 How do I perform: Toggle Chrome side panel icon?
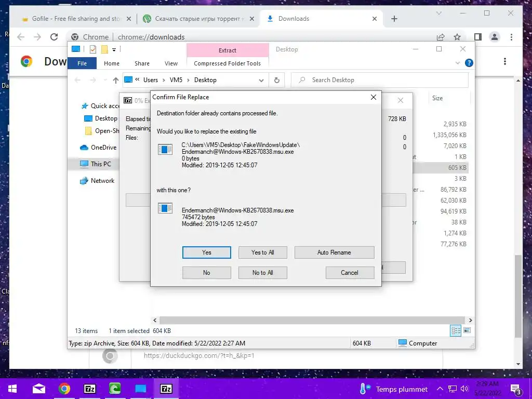pos(478,37)
